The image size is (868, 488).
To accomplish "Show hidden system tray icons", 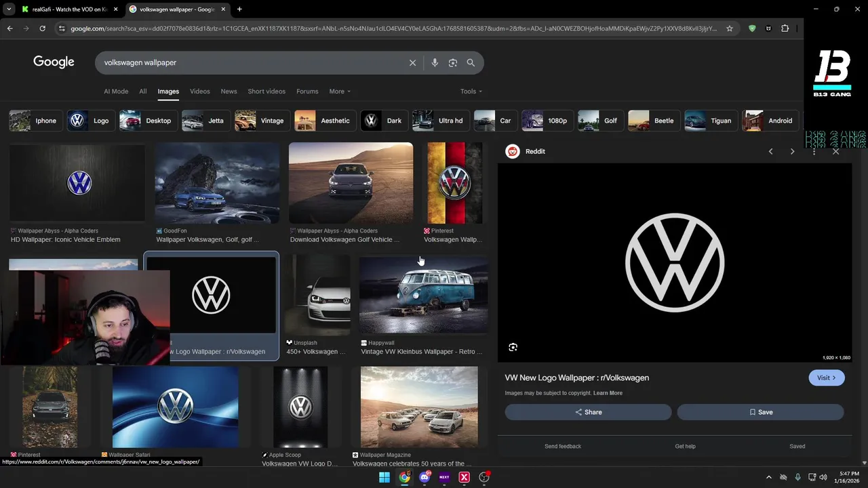I will [x=768, y=477].
